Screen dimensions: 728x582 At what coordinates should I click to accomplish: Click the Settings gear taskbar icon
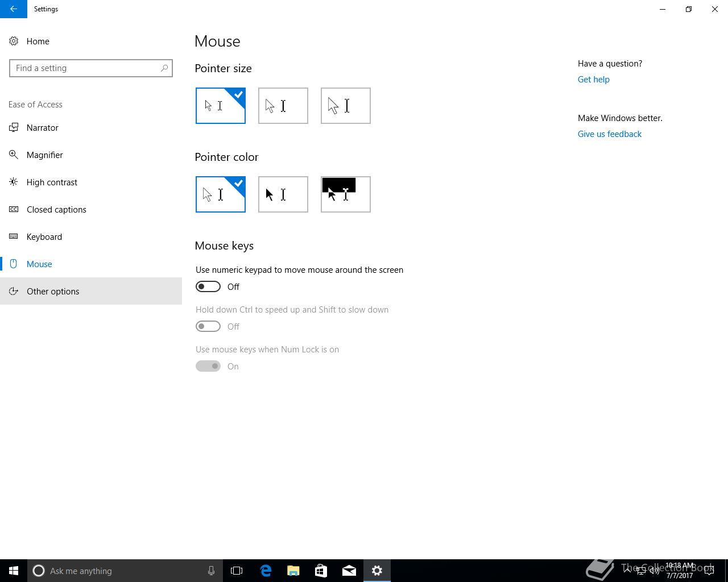tap(377, 571)
